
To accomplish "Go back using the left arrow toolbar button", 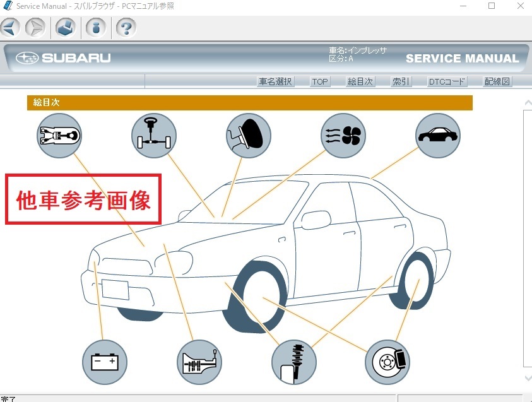I will (10, 28).
